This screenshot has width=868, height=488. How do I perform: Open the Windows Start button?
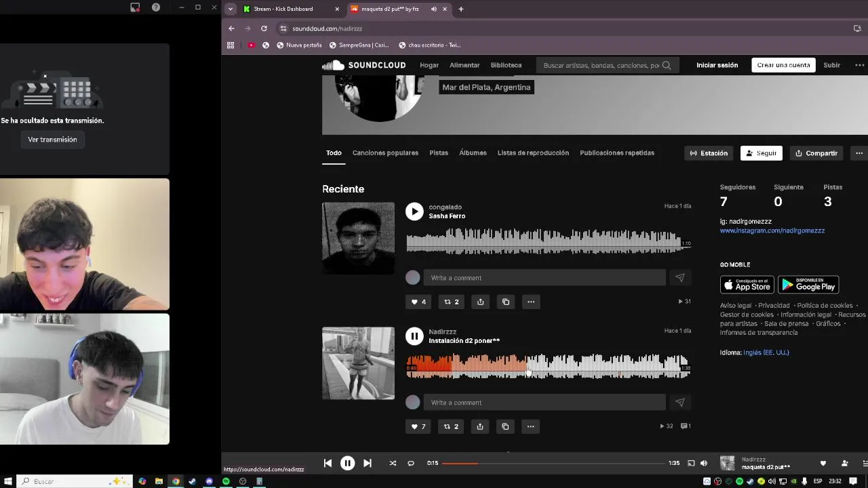tap(8, 481)
